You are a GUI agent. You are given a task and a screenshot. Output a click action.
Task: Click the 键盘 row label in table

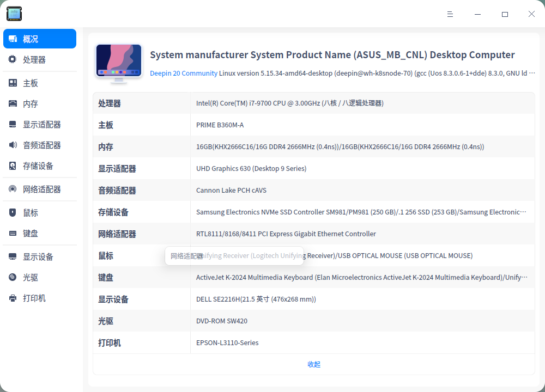(106, 278)
